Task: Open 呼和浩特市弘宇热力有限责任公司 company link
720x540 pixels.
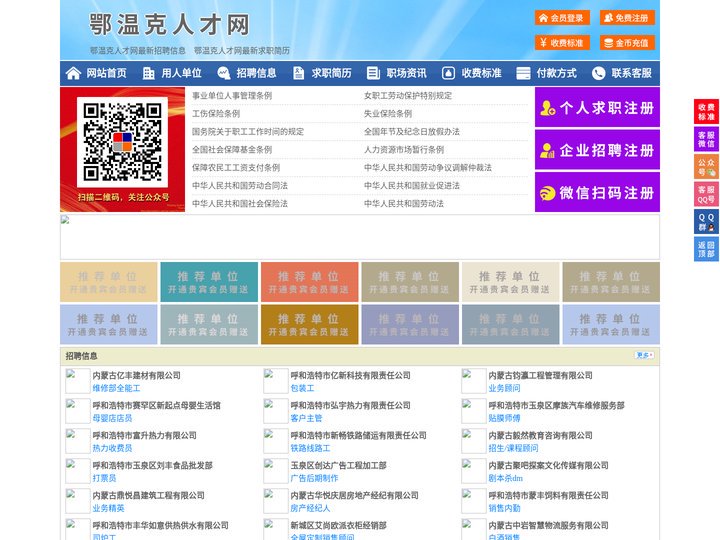Action: (x=350, y=405)
